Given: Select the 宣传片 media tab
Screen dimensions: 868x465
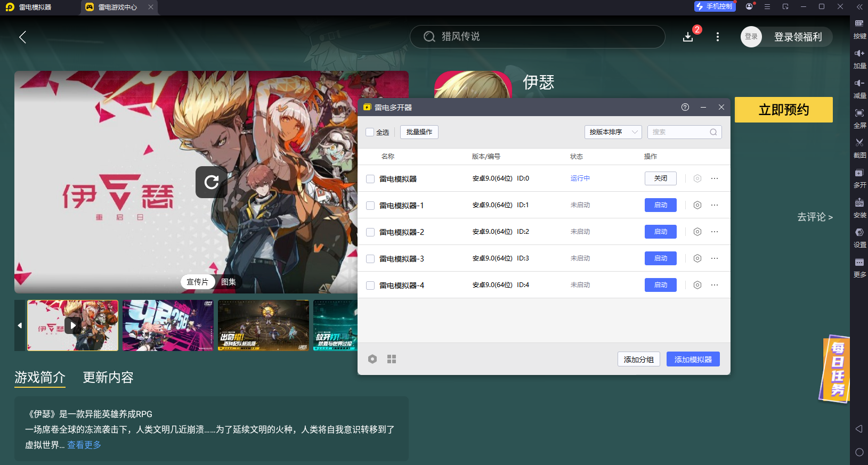Looking at the screenshot, I should click(197, 282).
